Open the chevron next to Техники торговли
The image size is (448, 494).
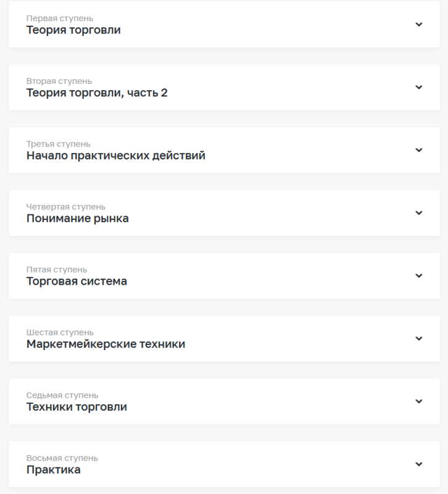419,401
